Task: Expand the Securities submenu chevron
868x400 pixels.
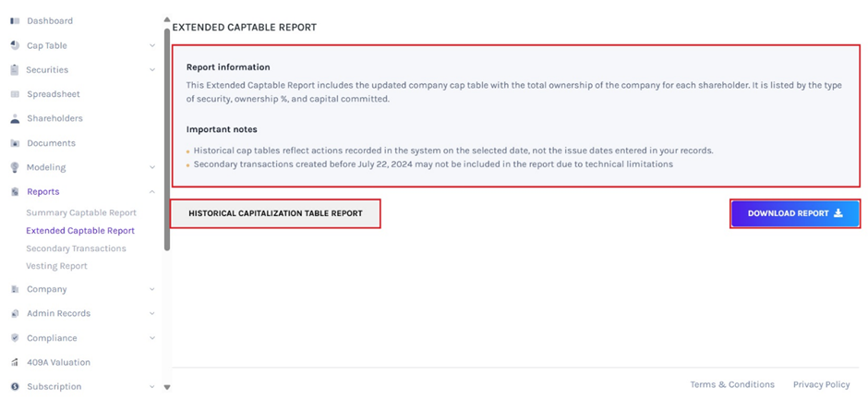Action: click(152, 69)
